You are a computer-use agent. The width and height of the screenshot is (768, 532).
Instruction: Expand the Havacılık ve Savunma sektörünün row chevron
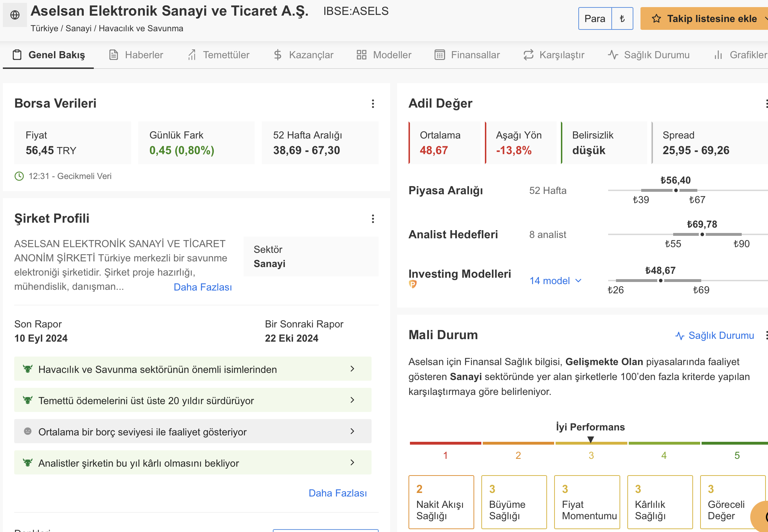click(352, 369)
